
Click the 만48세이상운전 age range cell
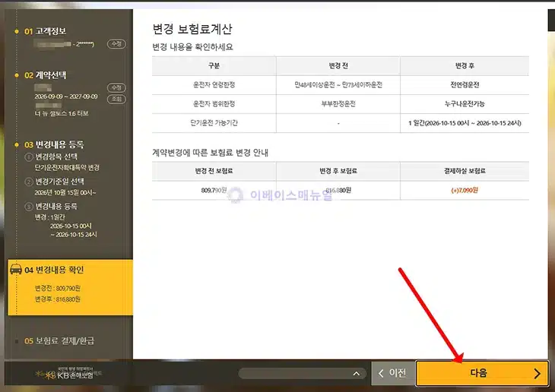click(x=338, y=85)
